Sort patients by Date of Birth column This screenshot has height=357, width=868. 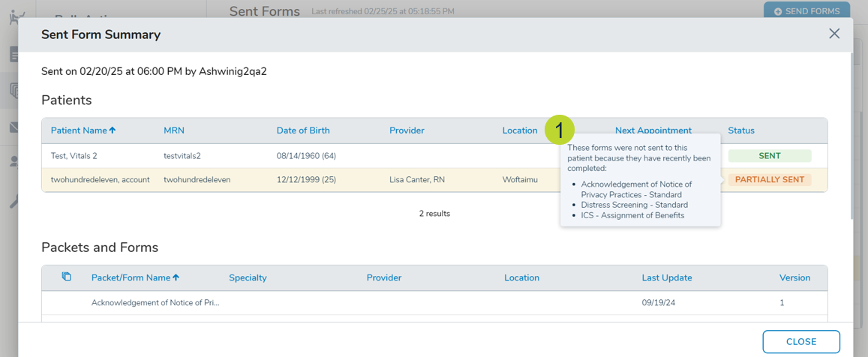(302, 130)
